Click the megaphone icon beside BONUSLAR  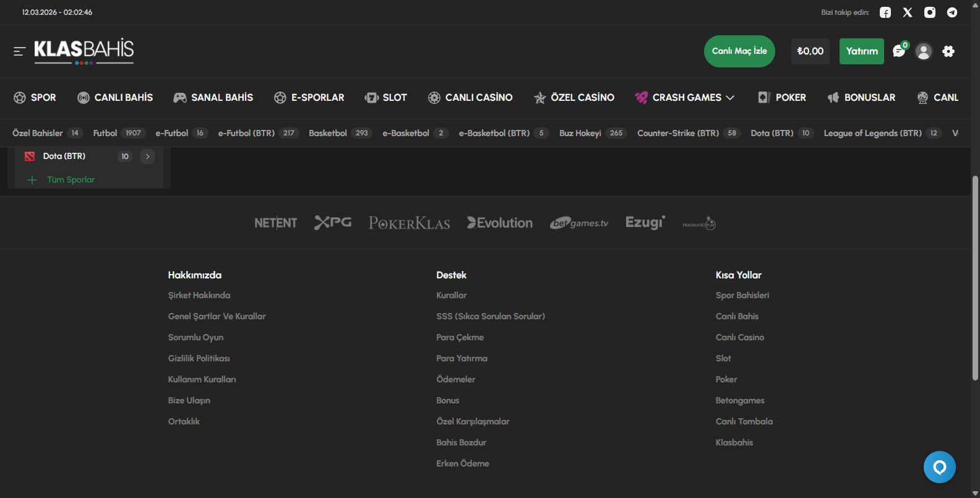click(x=833, y=98)
